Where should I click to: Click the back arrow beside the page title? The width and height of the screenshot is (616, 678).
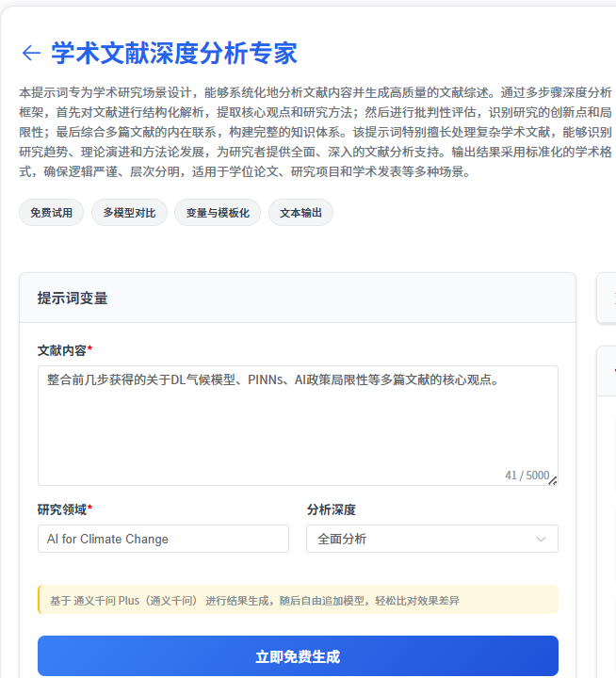pos(31,53)
